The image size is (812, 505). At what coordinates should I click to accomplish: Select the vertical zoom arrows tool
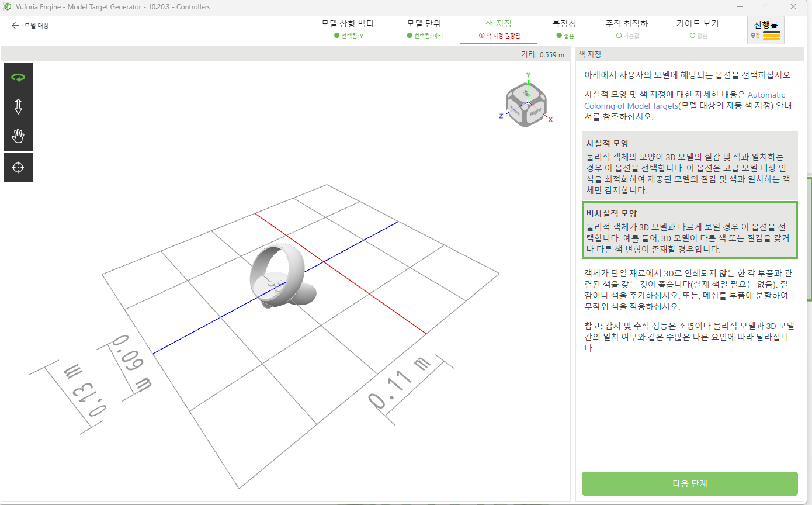18,106
